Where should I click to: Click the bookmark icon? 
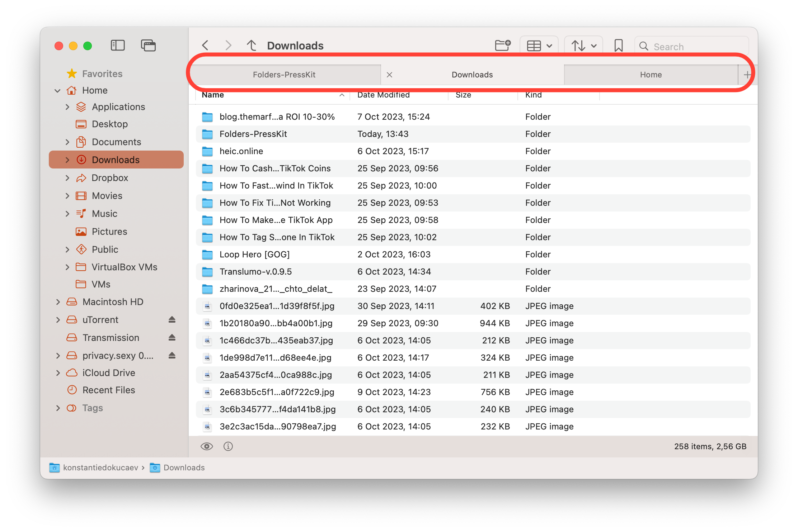click(x=618, y=46)
